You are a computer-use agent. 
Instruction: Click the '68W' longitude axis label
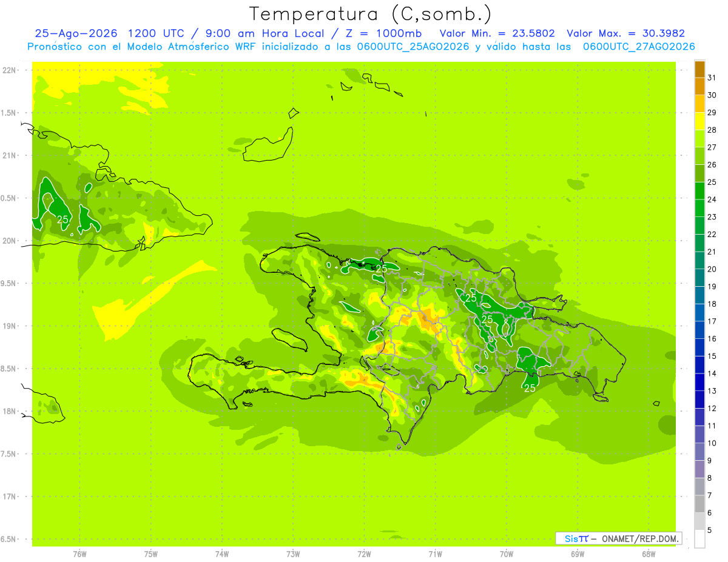[649, 554]
